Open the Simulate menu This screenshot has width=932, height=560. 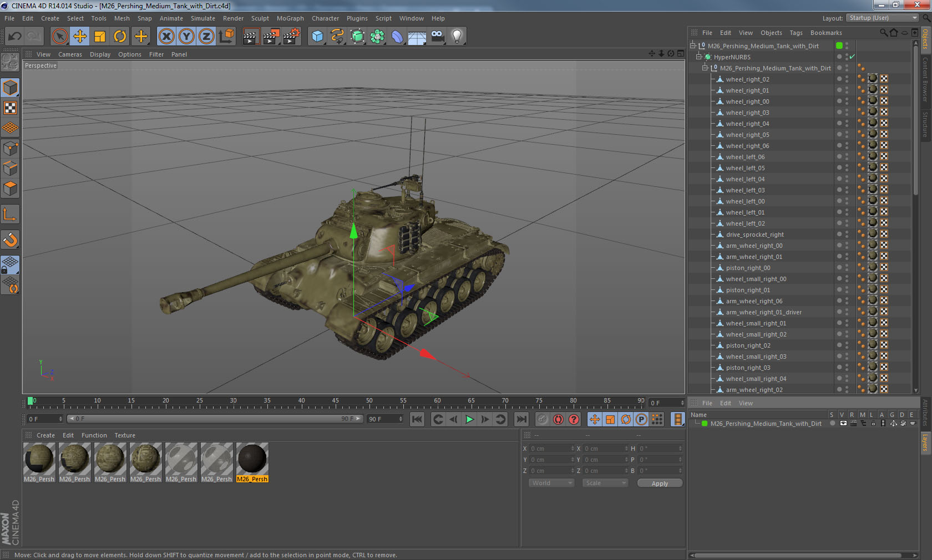point(202,18)
